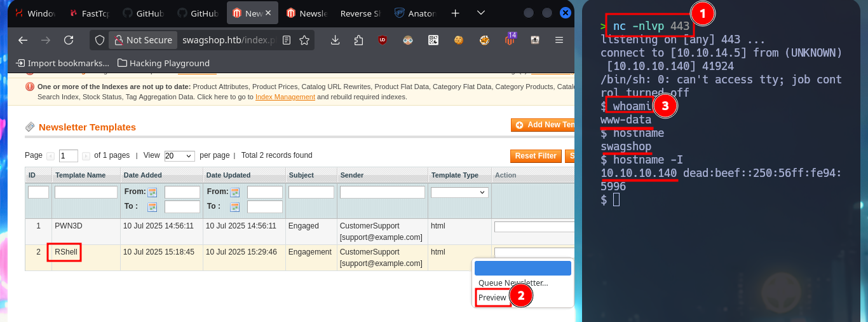This screenshot has width=868, height=322.
Task: Open the calendar beside Date Updated To
Action: 235,207
